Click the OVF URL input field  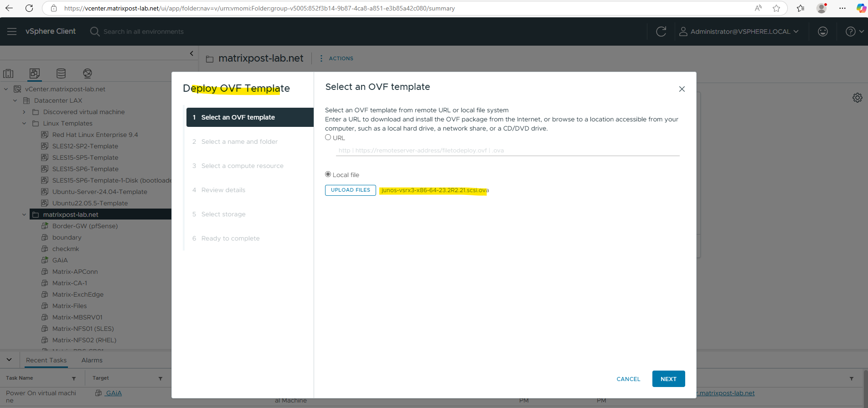click(508, 150)
